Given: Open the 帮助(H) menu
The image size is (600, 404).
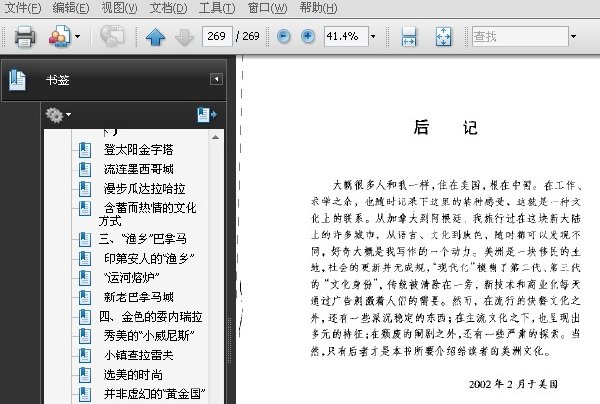Looking at the screenshot, I should click(x=318, y=8).
